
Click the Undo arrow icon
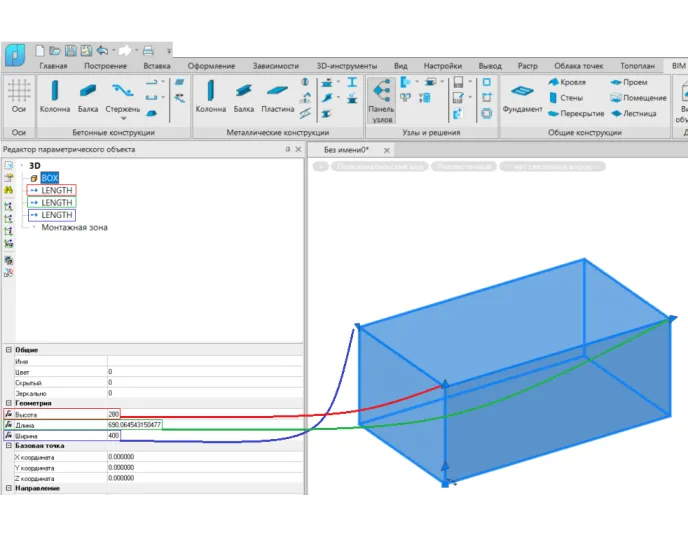coord(102,50)
